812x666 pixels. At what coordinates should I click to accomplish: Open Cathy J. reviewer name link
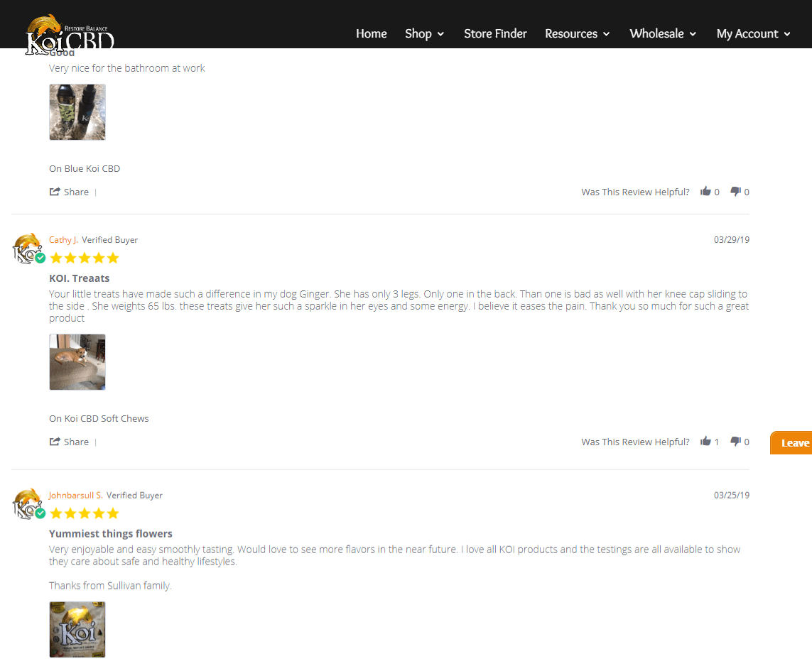[63, 239]
